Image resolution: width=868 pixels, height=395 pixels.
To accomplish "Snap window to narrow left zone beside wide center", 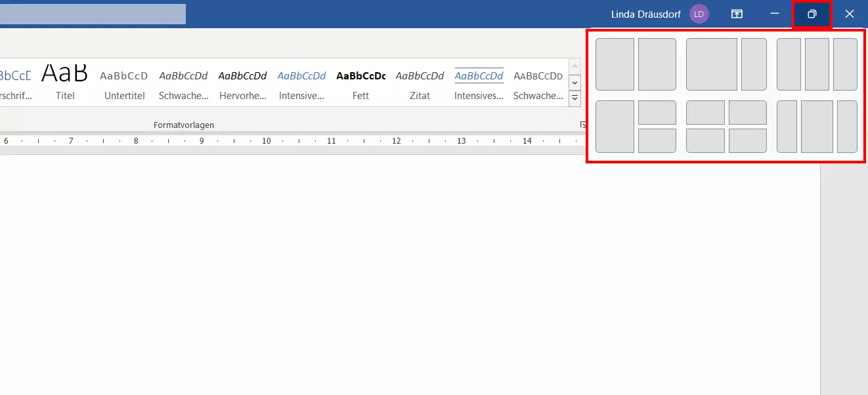I will [x=787, y=127].
